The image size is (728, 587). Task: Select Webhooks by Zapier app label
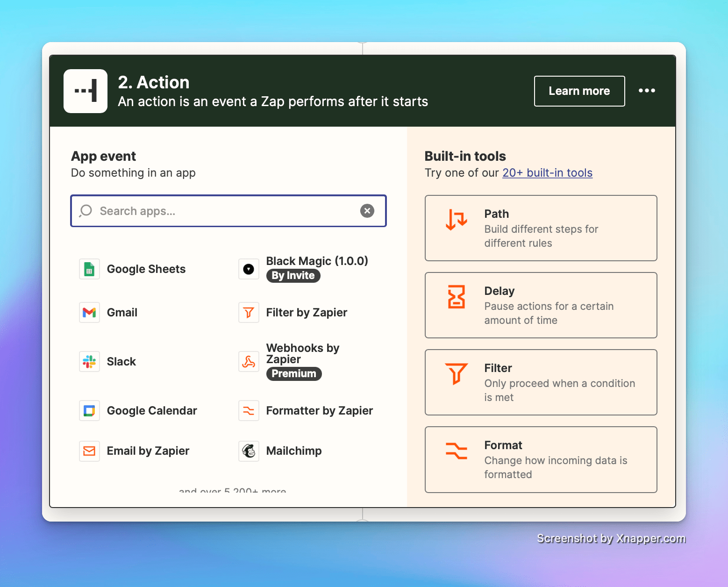[303, 354]
